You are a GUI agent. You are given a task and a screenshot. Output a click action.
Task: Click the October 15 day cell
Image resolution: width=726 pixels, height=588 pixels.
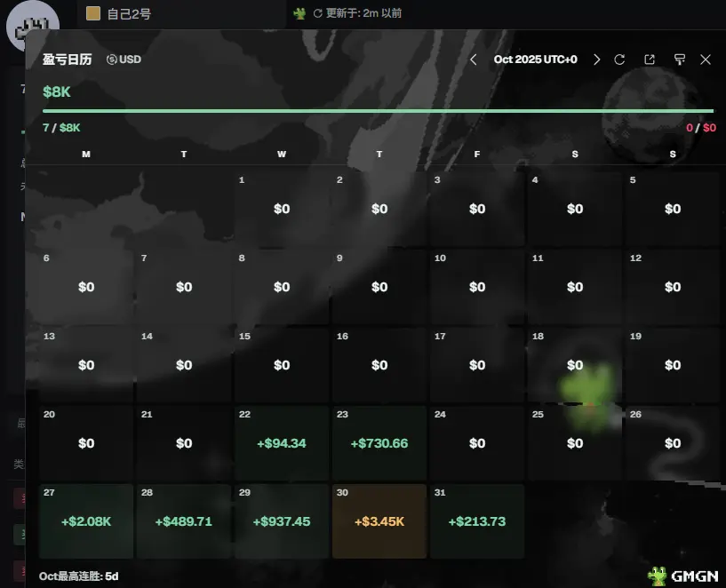coord(282,365)
